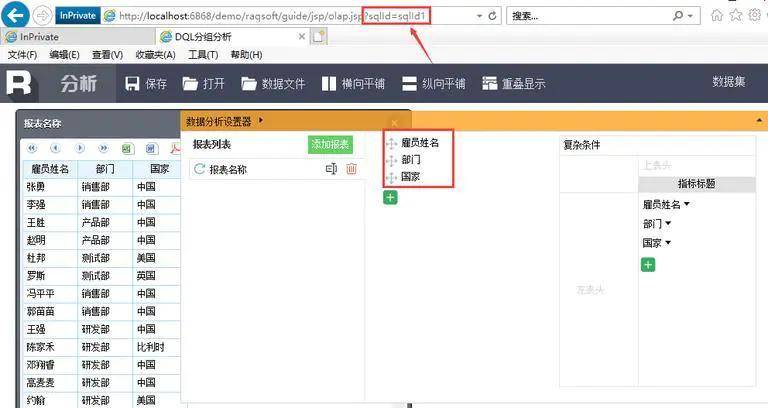The width and height of the screenshot is (768, 408).
Task: Refresh the page using the reload icon
Action: pos(493,16)
